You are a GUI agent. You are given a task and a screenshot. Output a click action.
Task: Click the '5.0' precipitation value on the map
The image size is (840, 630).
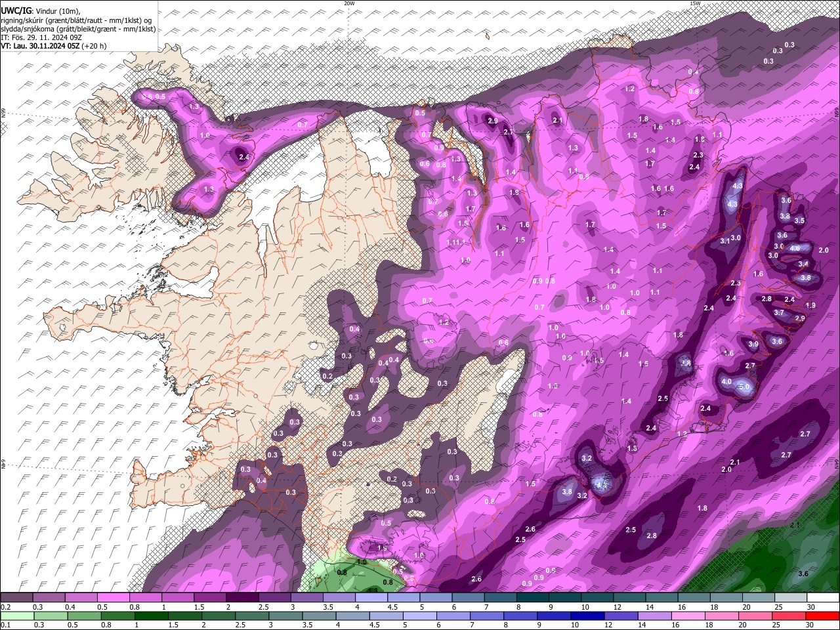(744, 387)
